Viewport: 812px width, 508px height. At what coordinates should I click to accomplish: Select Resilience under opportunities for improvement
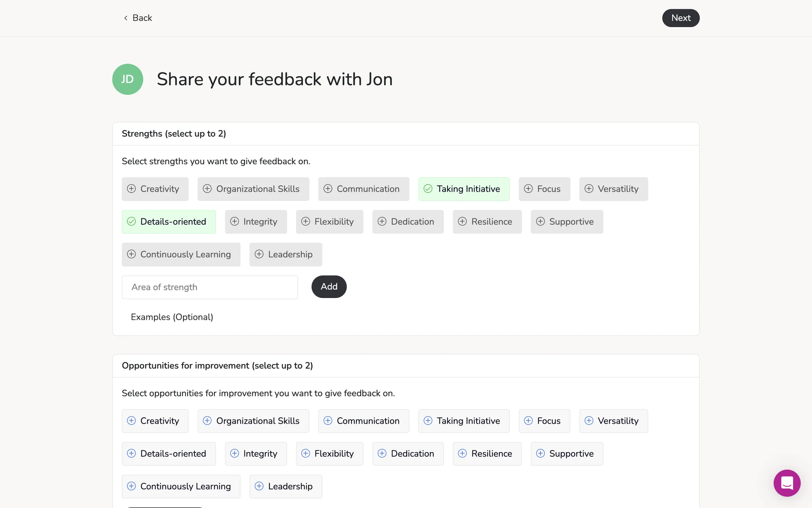tap(487, 453)
